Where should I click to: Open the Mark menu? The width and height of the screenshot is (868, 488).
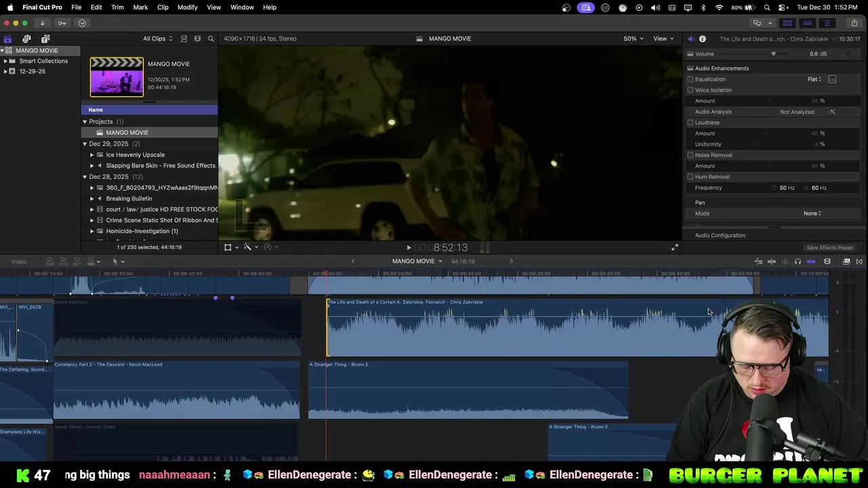(140, 7)
